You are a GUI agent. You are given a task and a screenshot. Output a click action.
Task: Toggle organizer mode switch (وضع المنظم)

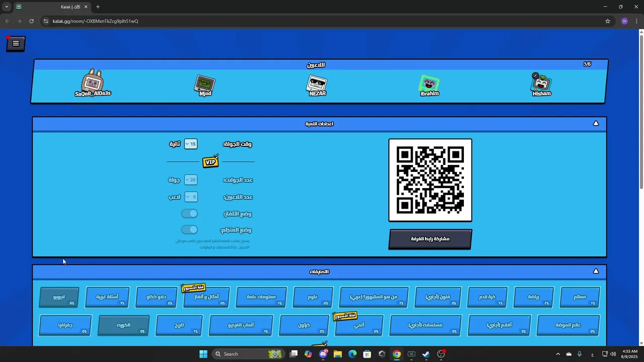(190, 230)
